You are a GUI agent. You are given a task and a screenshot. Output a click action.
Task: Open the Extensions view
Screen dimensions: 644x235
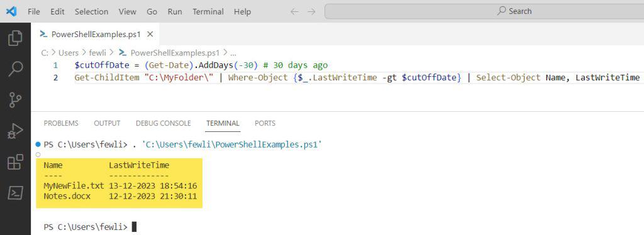click(15, 162)
